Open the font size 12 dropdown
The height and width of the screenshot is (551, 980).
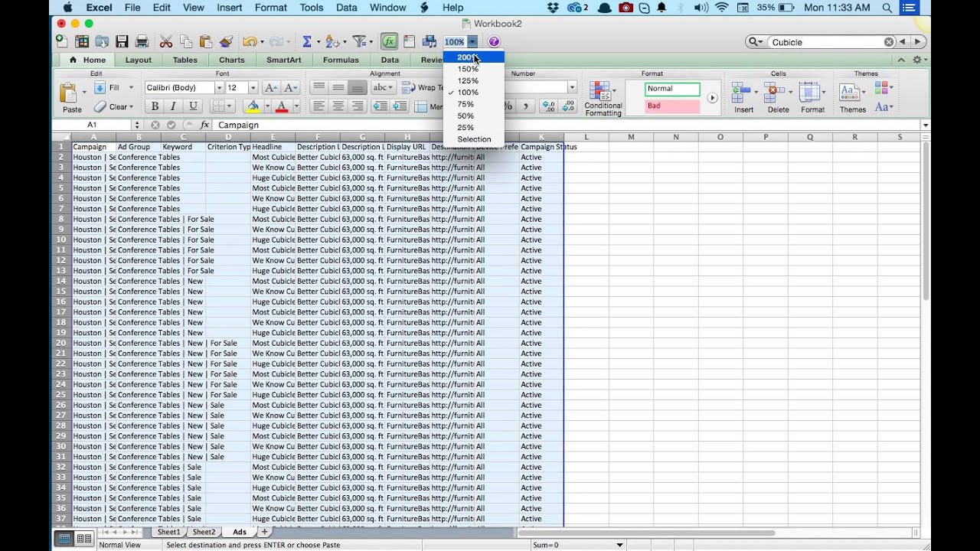[253, 88]
